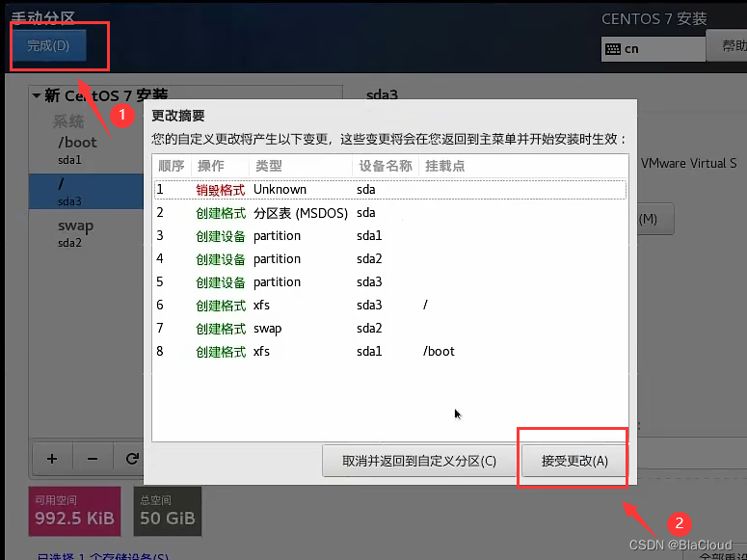Sort by 设备名称 column header
Viewport: 747px width, 560px height.
click(x=386, y=166)
